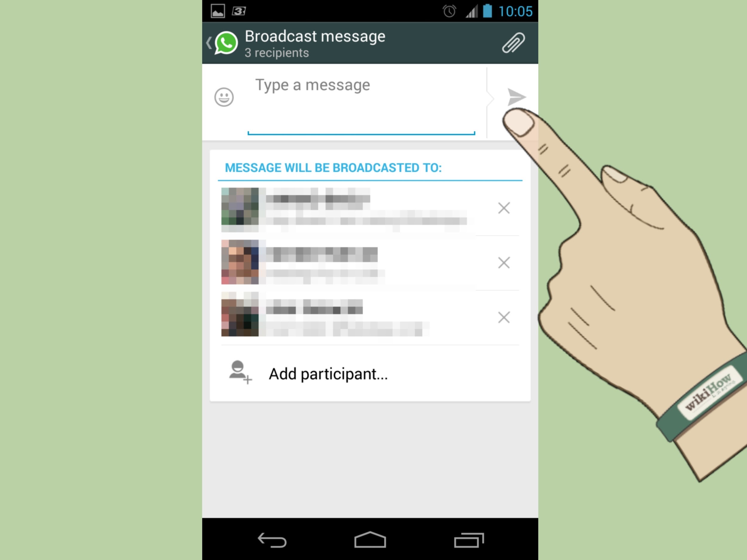Open the emoji picker icon
Viewport: 747px width, 560px height.
224,97
